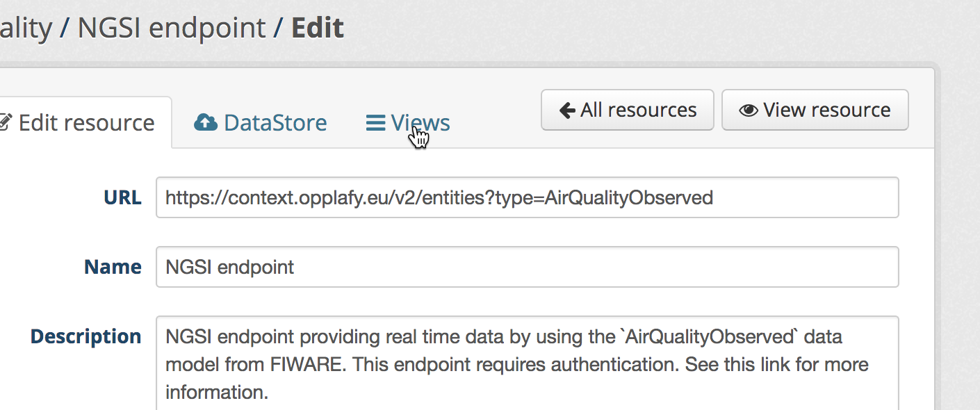Focus the Name input field
This screenshot has height=410, width=980.
tap(528, 267)
